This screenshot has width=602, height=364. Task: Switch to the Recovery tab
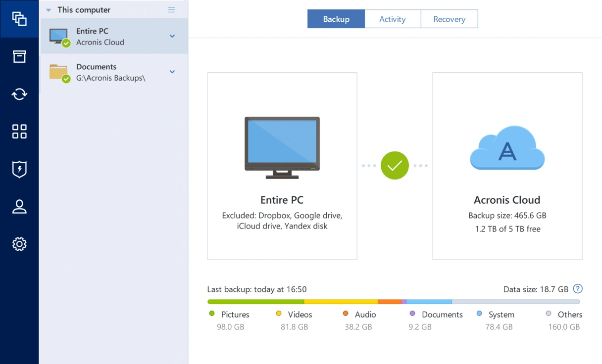pos(449,19)
